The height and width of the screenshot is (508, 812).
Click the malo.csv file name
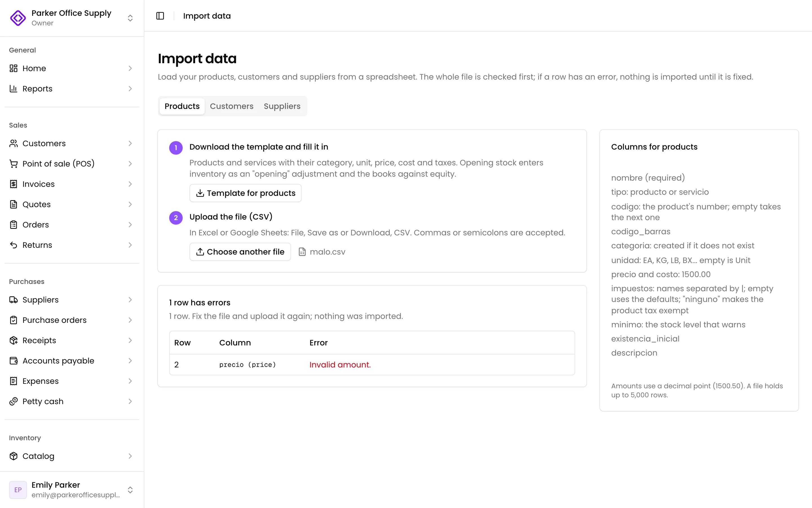(x=328, y=252)
